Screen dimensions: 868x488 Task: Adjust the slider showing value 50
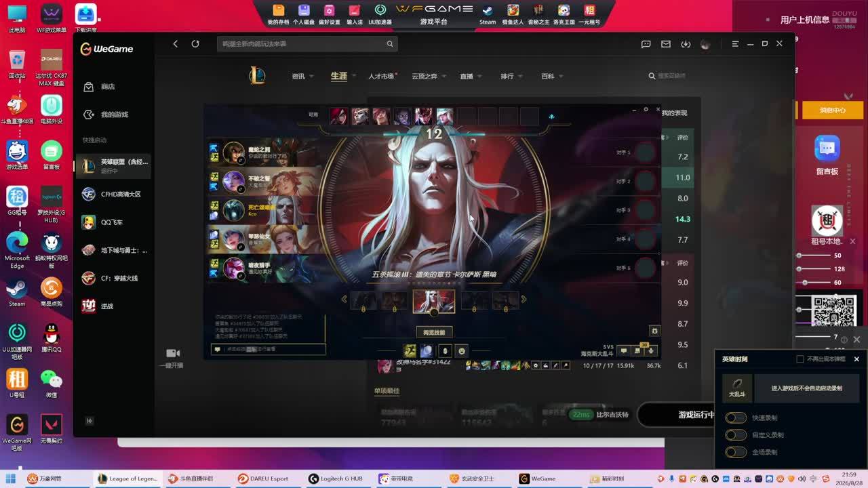click(800, 256)
